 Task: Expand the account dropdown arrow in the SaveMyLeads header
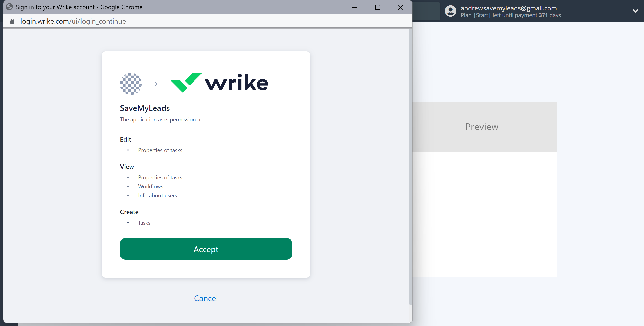635,11
